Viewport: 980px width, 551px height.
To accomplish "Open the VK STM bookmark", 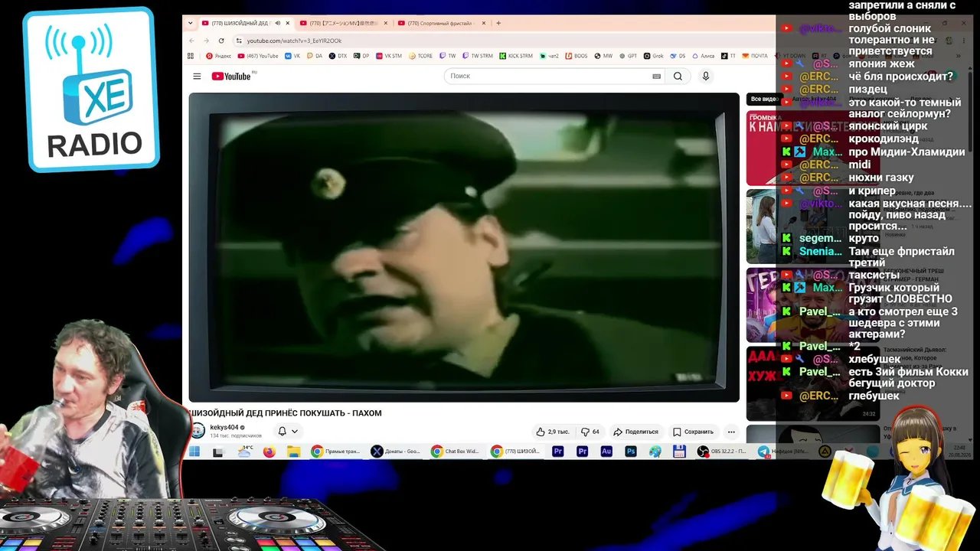I will [x=388, y=56].
